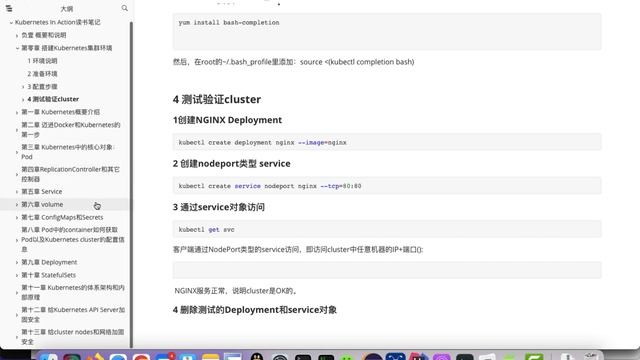Go to 第三章 Kubernetes中的核心对象 Pod
Screen dimensions: 640x360
click(68, 151)
